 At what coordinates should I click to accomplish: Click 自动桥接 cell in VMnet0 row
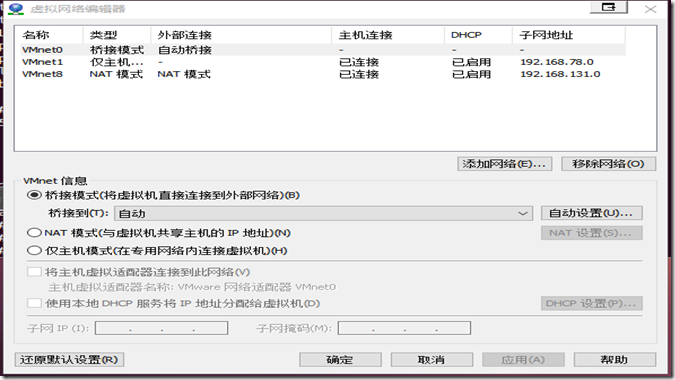(185, 50)
